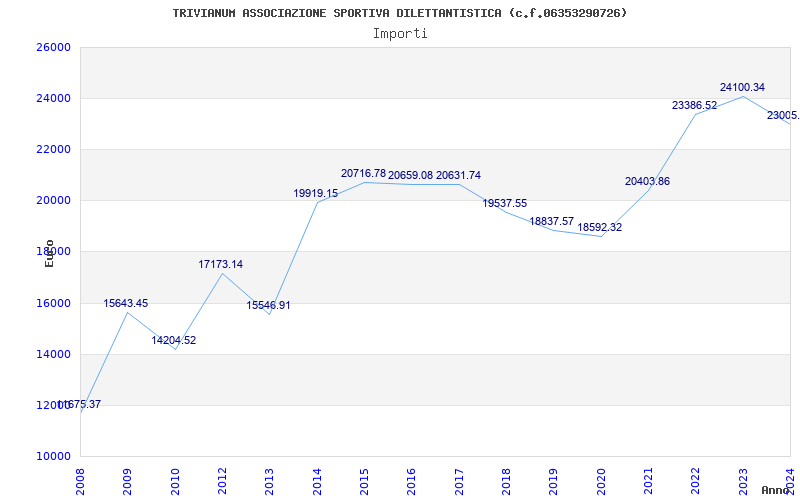Image resolution: width=800 pixels, height=500 pixels.
Task: Click data label 19919.15
Action: pyautogui.click(x=315, y=193)
